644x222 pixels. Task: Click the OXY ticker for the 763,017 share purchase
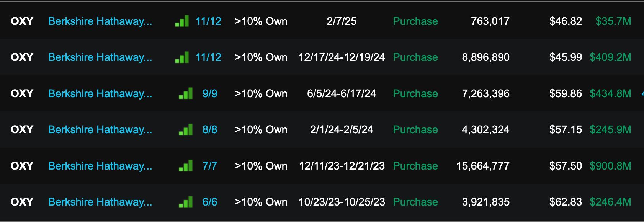(x=22, y=21)
